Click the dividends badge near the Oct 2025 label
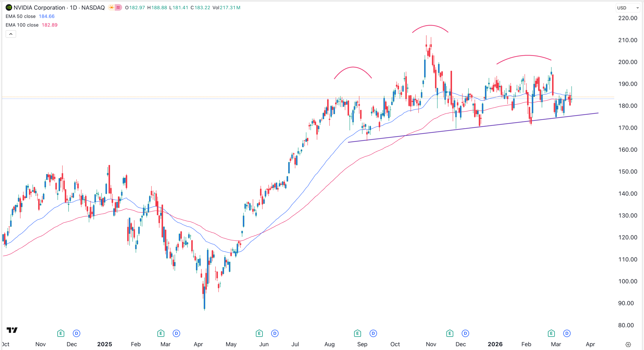This screenshot has width=644, height=350. [373, 333]
